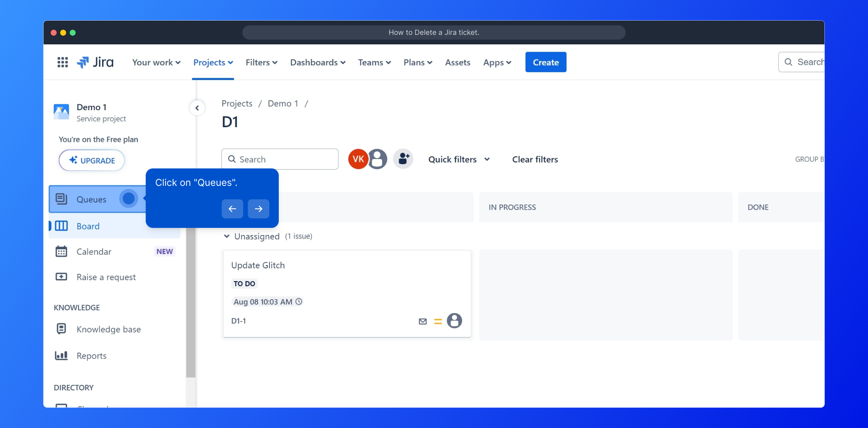Open the Your work dropdown menu
The width and height of the screenshot is (868, 428).
coord(156,62)
